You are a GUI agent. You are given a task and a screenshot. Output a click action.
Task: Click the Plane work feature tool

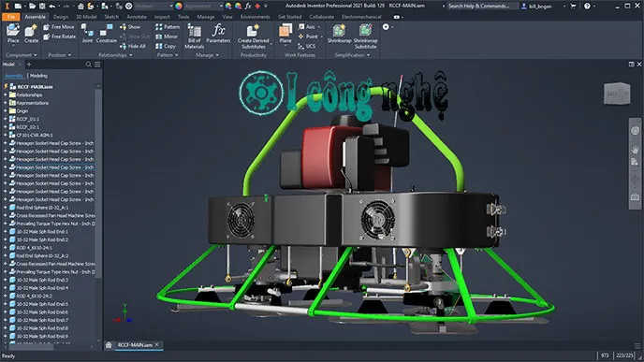click(x=285, y=34)
